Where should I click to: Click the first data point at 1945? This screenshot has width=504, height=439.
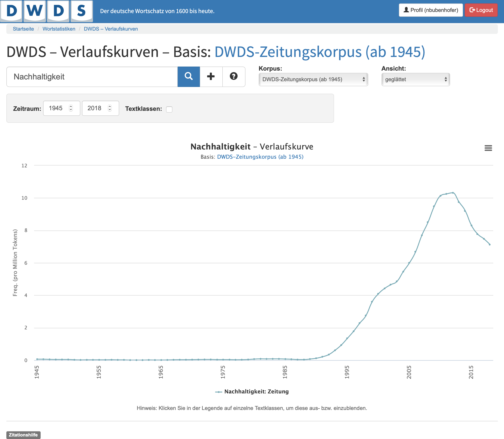37,359
